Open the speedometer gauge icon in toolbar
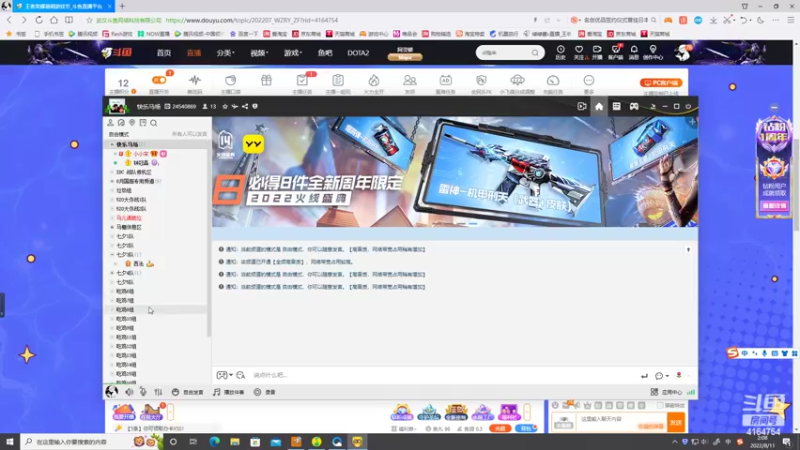 [x=553, y=80]
